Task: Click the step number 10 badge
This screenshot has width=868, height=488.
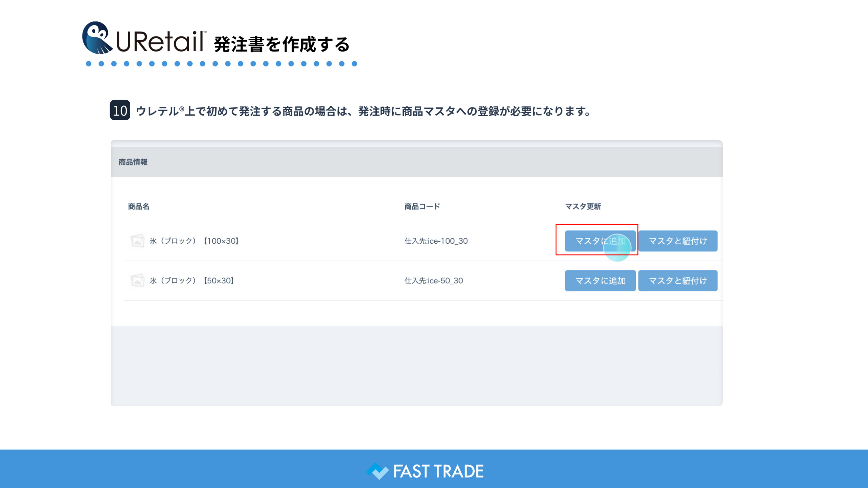Action: click(120, 110)
